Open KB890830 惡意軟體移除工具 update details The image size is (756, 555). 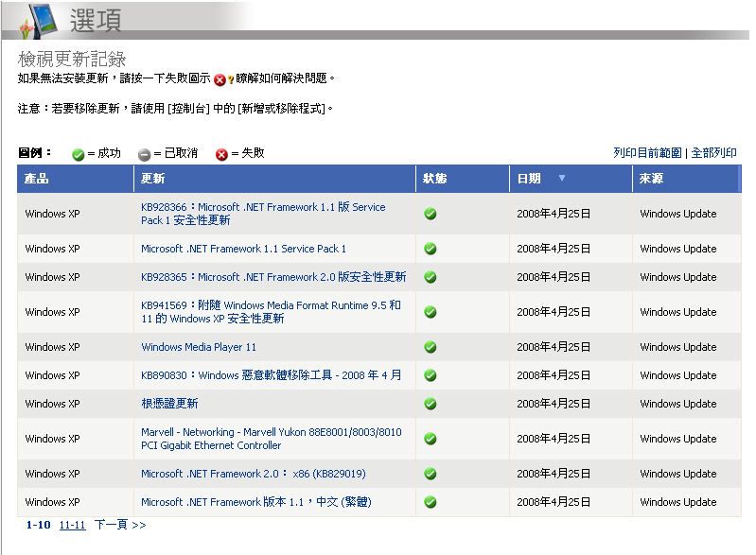point(271,375)
